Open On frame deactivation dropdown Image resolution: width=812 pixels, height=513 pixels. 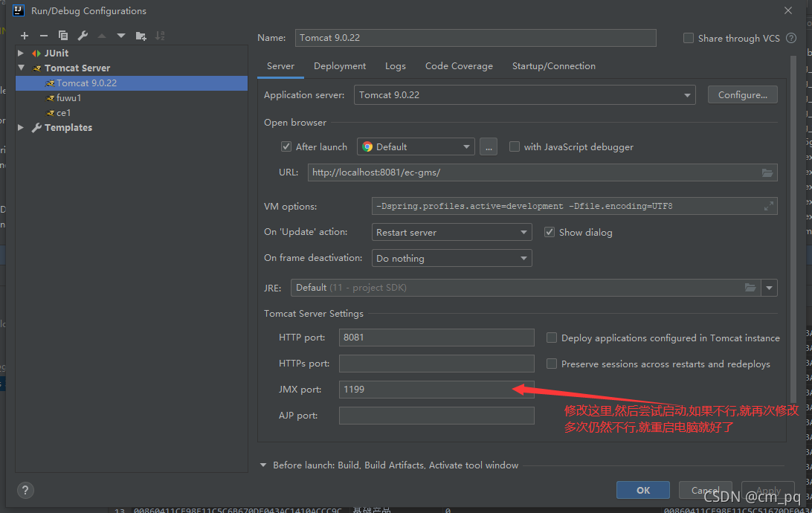coord(451,258)
